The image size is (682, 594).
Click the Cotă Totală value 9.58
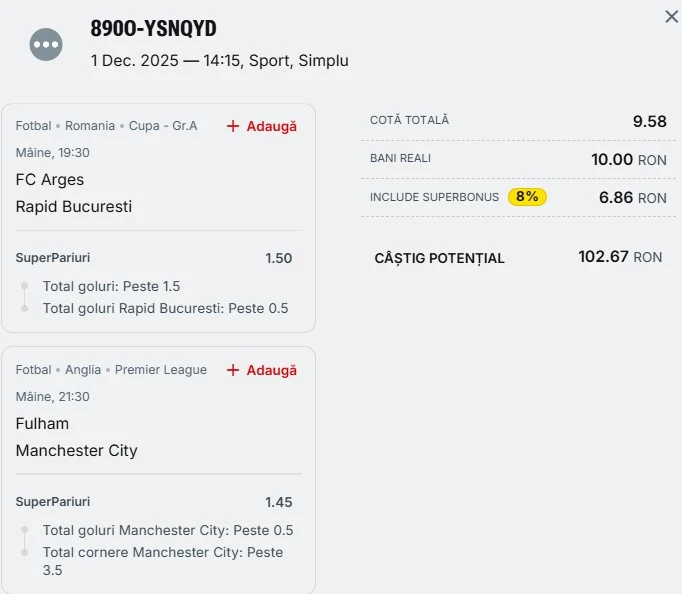649,121
